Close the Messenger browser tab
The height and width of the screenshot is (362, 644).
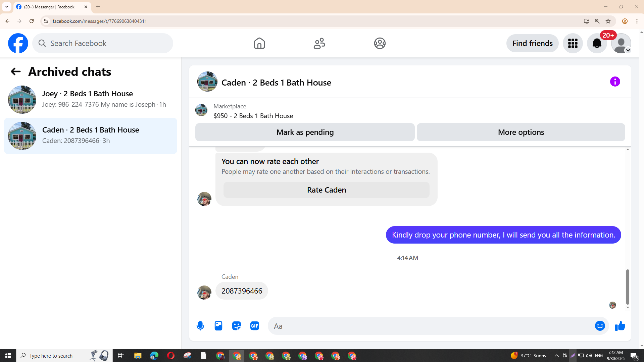(x=86, y=7)
